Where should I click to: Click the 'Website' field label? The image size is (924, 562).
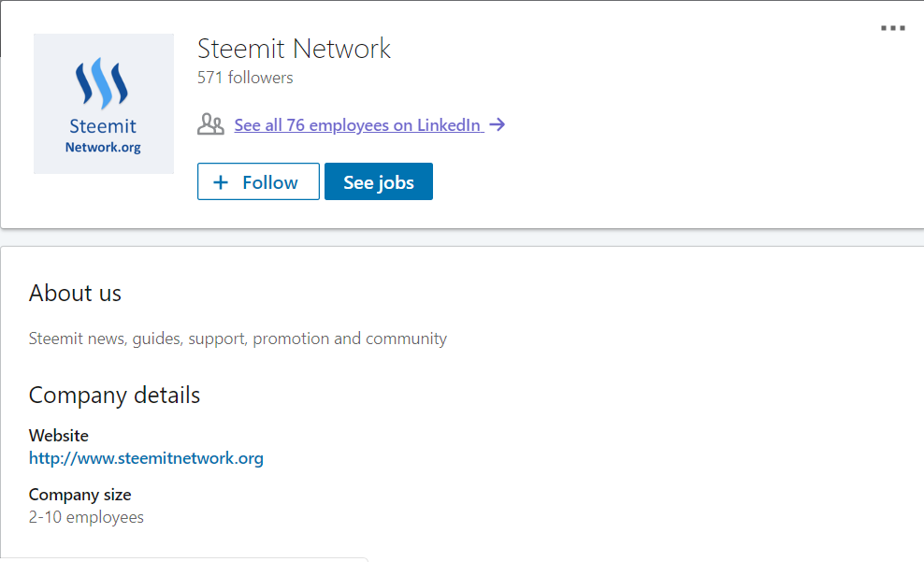59,436
